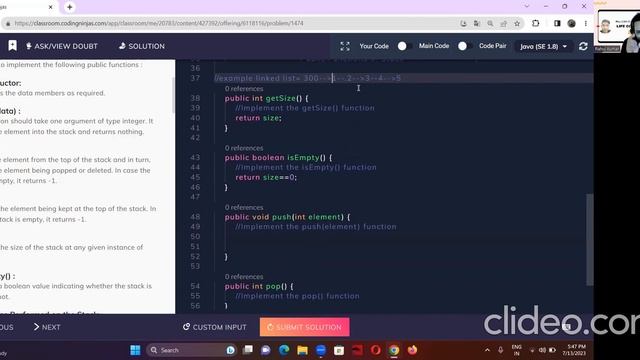Image resolution: width=640 pixels, height=360 pixels.
Task: Bookmark this page with the star icon
Action: 517,24
